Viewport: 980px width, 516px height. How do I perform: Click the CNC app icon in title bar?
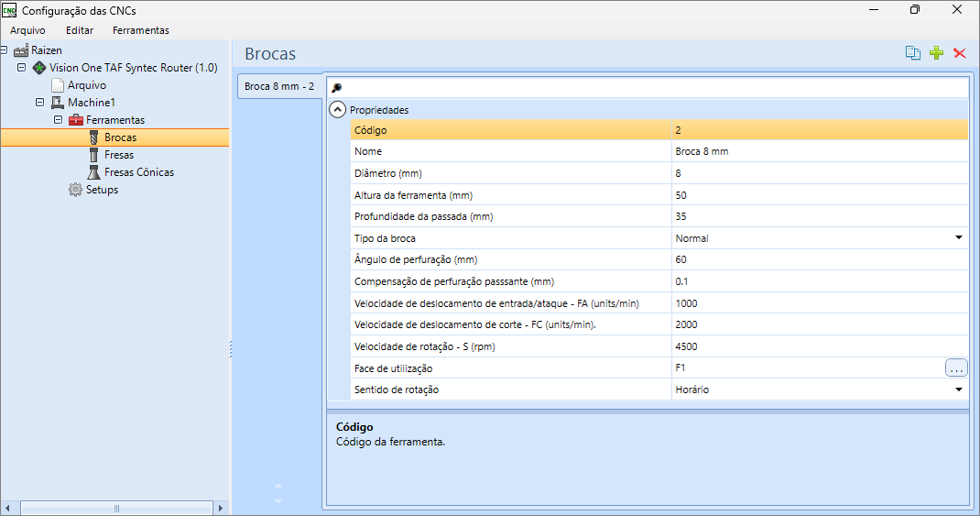click(9, 10)
